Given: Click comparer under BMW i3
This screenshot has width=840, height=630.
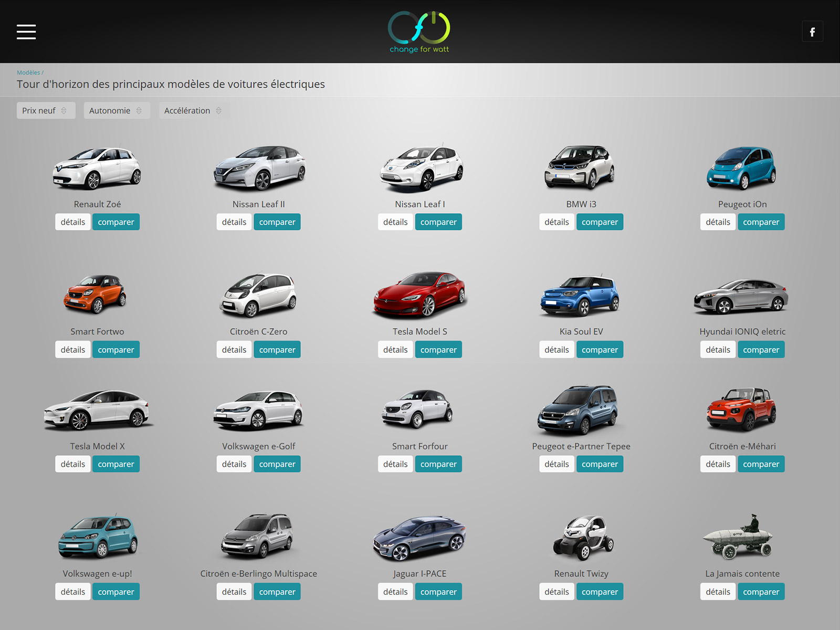Looking at the screenshot, I should [x=600, y=222].
